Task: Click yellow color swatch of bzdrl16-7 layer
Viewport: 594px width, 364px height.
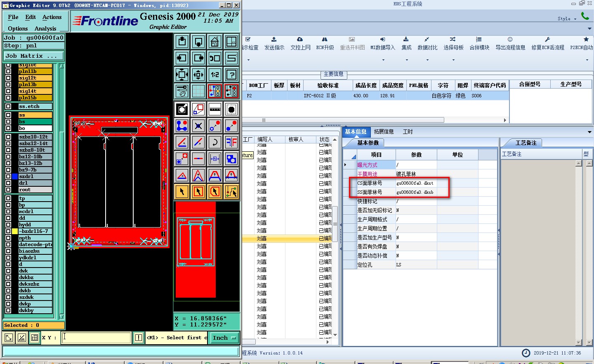Action: (x=15, y=231)
